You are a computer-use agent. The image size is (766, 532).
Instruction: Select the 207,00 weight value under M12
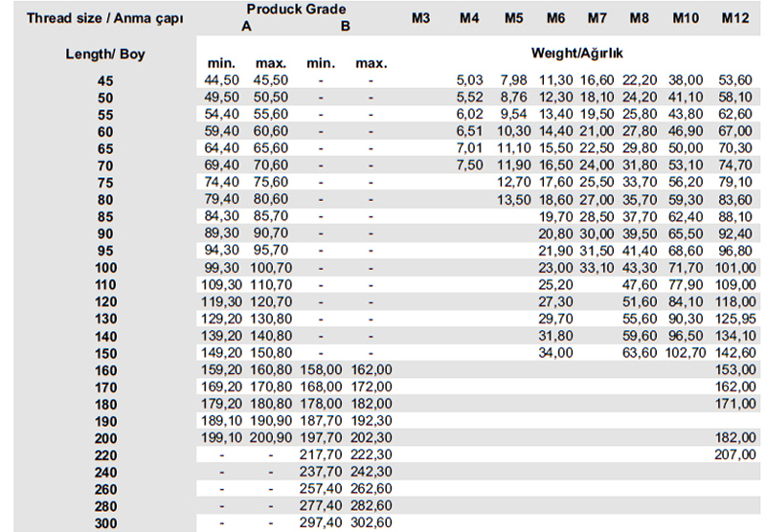pyautogui.click(x=734, y=454)
